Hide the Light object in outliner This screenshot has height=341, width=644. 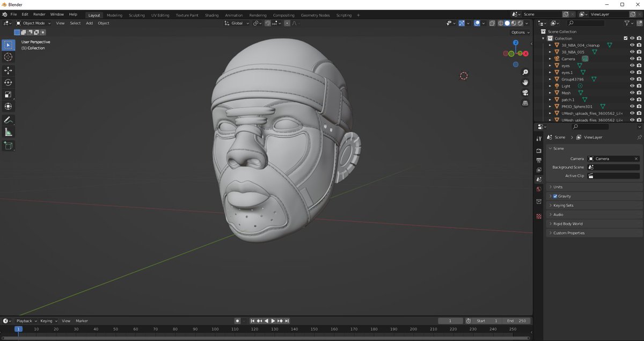(632, 86)
